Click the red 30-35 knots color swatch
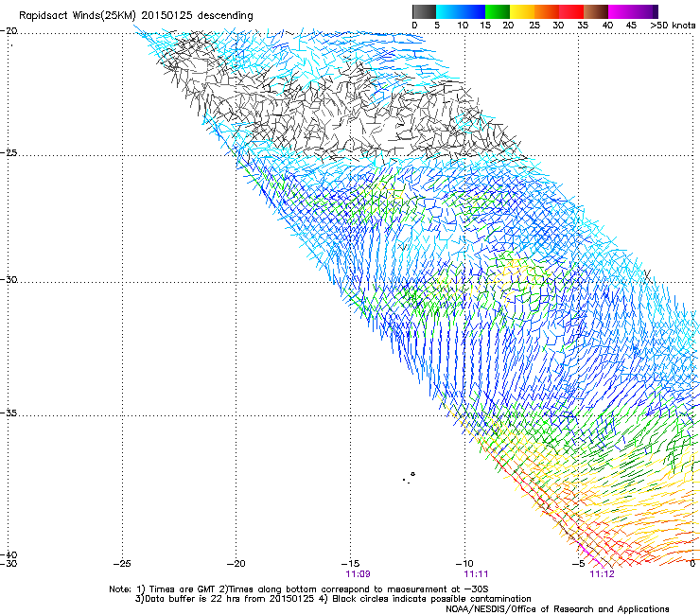Image resolution: width=700 pixels, height=615 pixels. (571, 11)
